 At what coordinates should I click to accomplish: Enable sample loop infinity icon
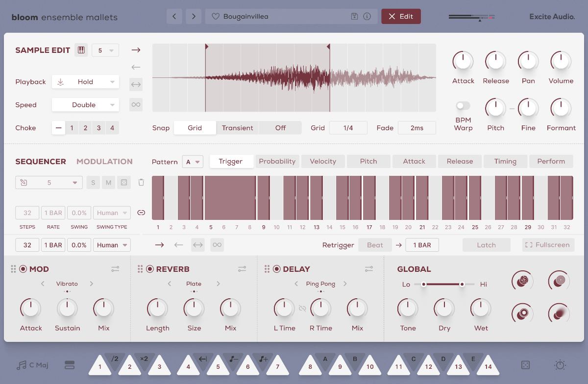(x=136, y=104)
